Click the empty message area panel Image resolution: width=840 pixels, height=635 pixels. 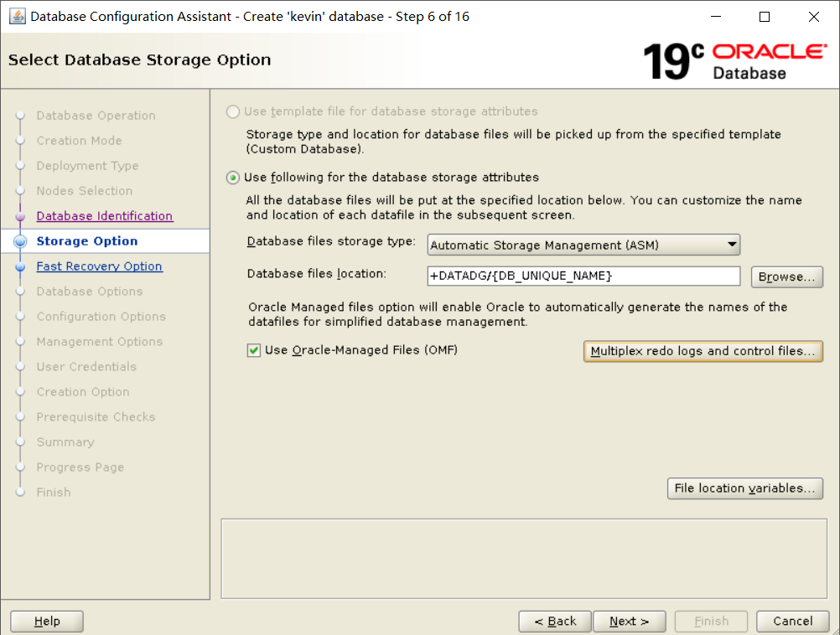point(524,559)
